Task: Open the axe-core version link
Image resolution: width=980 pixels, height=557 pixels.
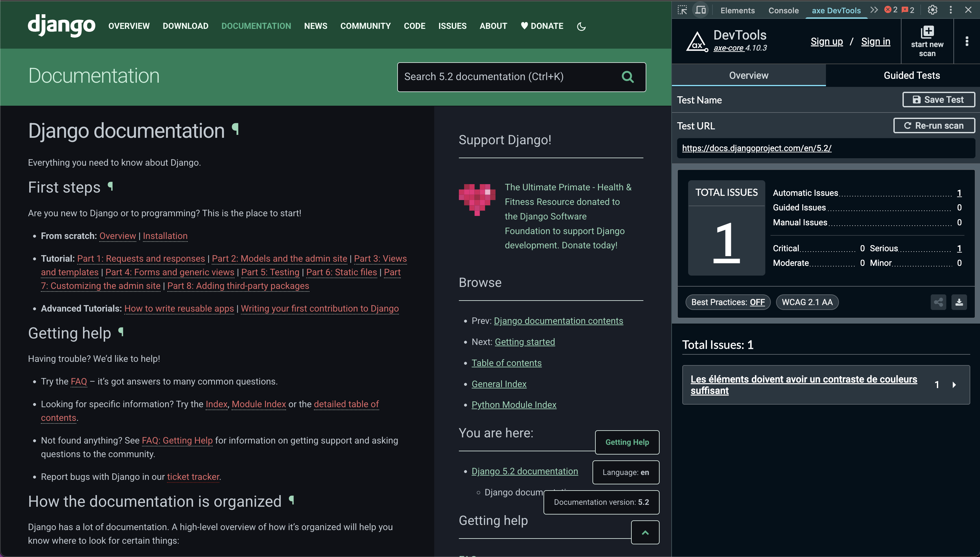Action: click(x=728, y=48)
